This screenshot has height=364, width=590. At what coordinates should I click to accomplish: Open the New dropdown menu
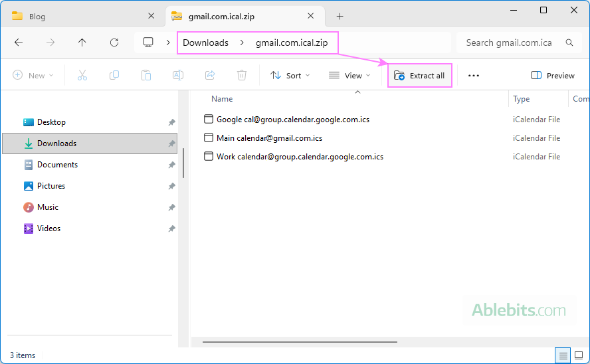[x=33, y=76]
